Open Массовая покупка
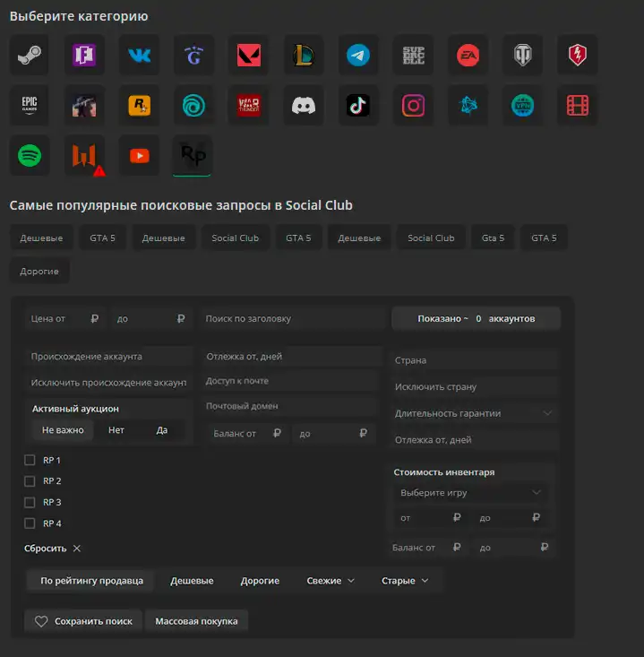This screenshot has width=644, height=657. 196,621
